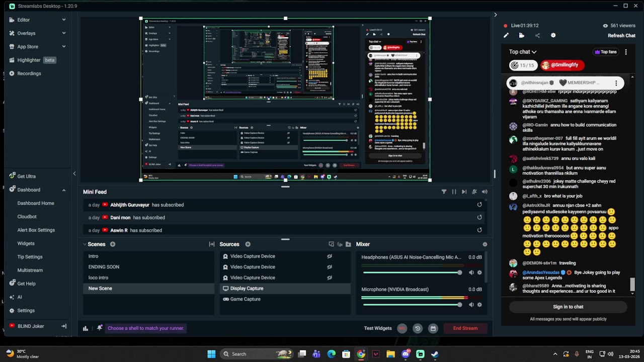Click the log out icon beside BLIND Joker
Screen dimensions: 644x362
(x=64, y=326)
